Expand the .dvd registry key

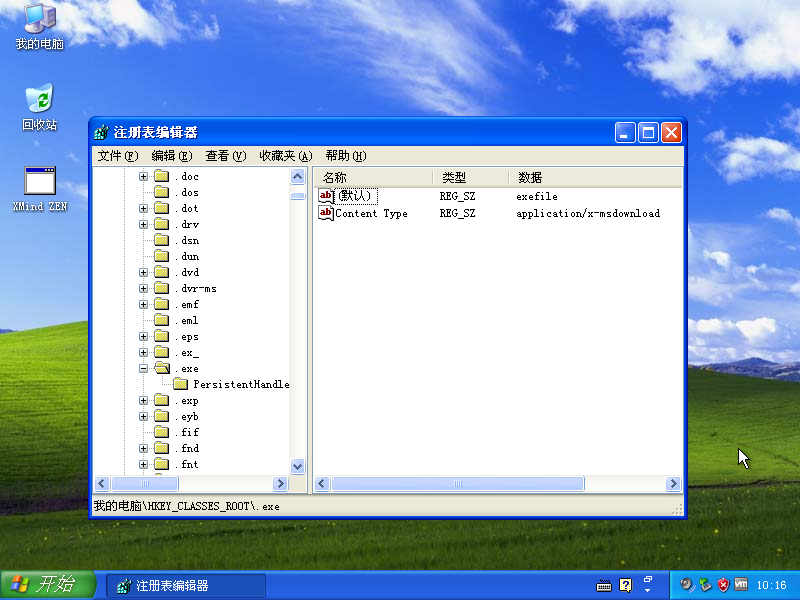click(x=143, y=272)
